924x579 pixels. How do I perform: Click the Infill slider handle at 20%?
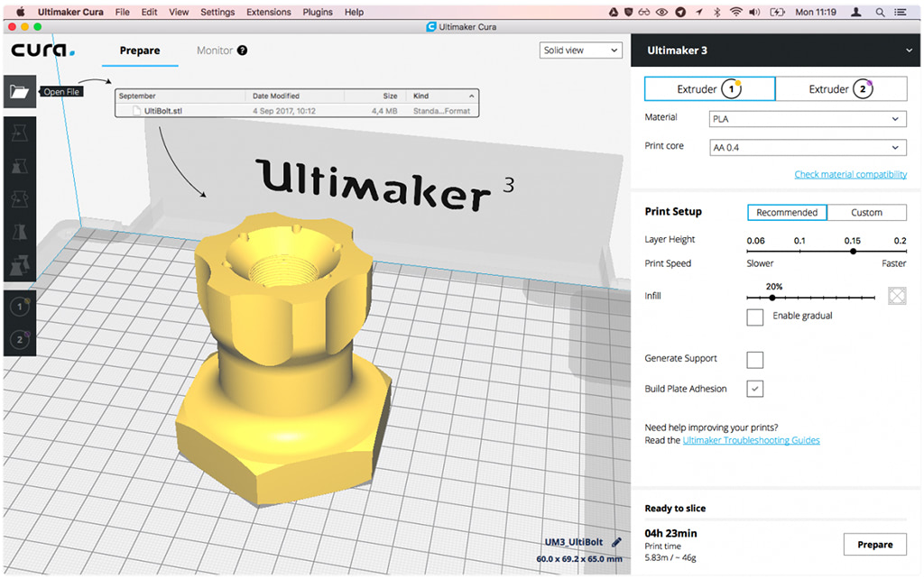[x=772, y=298]
